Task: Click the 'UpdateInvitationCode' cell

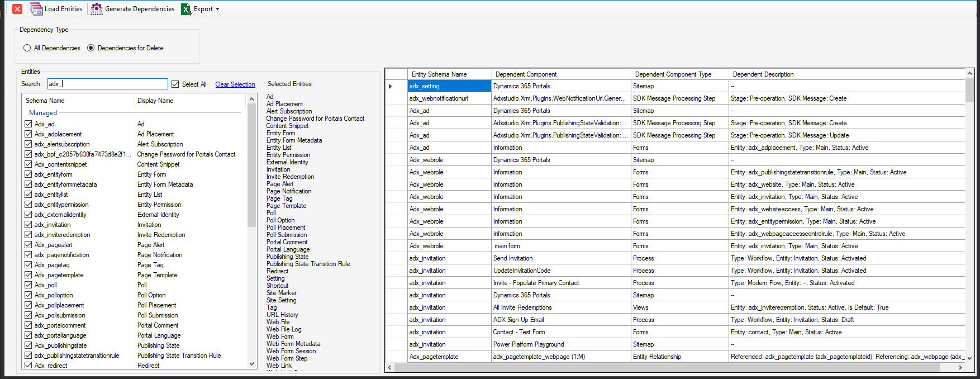Action: pos(561,271)
